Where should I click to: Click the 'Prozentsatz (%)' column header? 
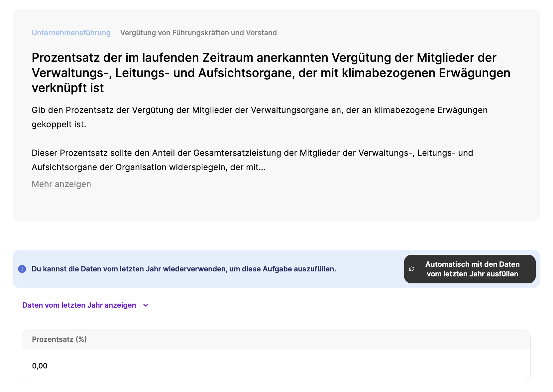[x=59, y=339]
